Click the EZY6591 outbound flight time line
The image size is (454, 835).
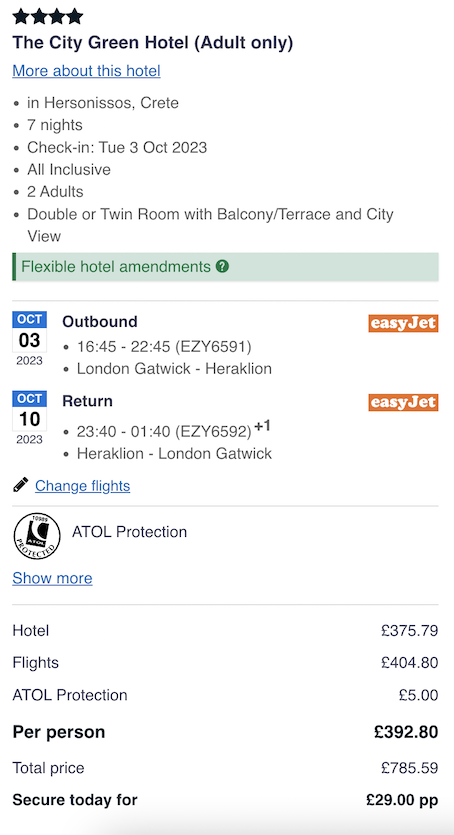point(164,347)
